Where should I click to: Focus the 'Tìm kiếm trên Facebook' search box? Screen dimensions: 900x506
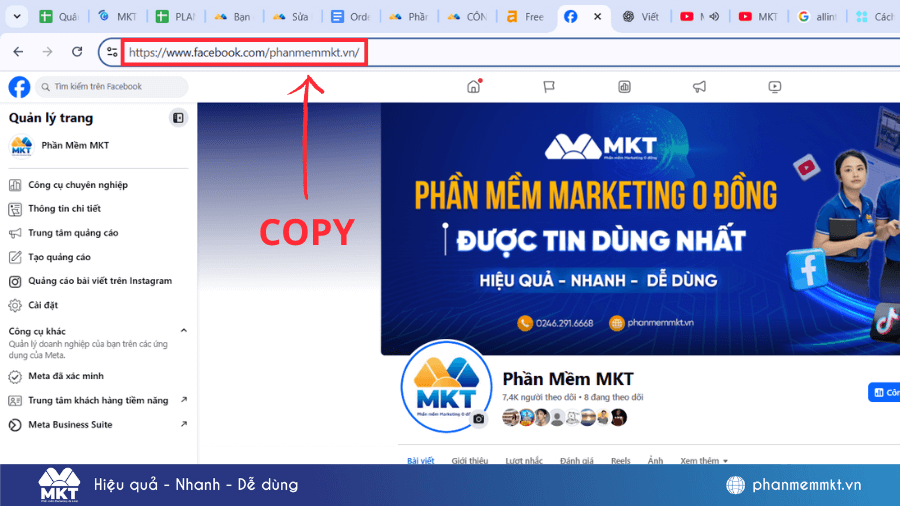(x=112, y=87)
